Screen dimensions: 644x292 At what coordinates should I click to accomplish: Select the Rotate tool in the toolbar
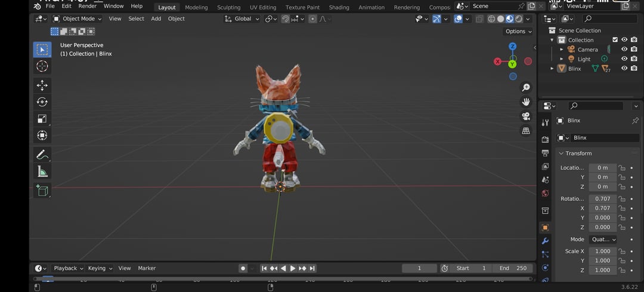[x=42, y=102]
